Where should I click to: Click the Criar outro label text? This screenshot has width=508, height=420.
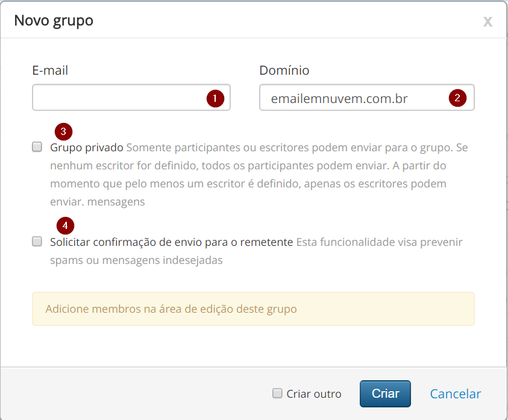(x=314, y=394)
